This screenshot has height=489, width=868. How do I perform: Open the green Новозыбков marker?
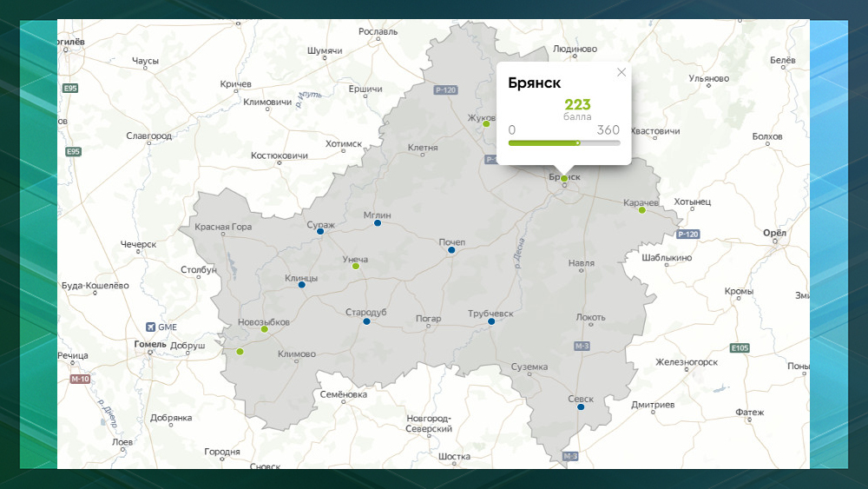coord(265,329)
